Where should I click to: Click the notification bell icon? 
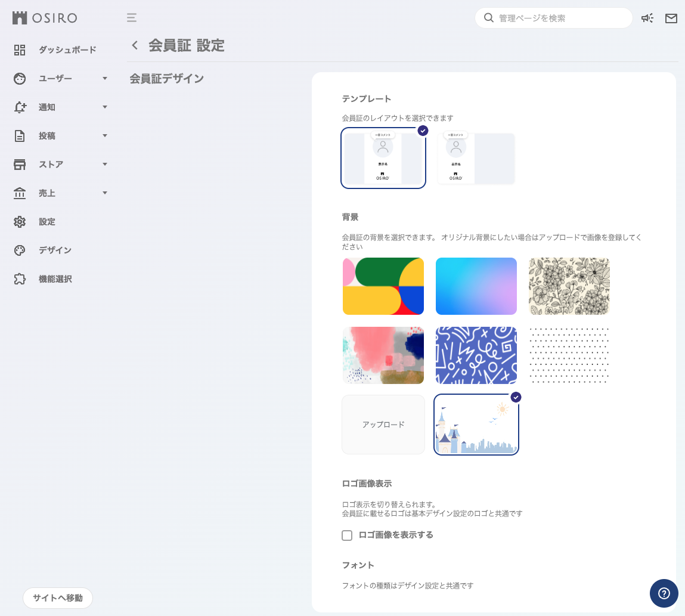(x=20, y=107)
